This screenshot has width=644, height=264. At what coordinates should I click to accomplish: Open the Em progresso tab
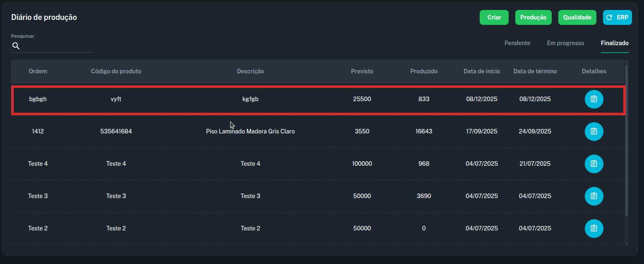[565, 43]
